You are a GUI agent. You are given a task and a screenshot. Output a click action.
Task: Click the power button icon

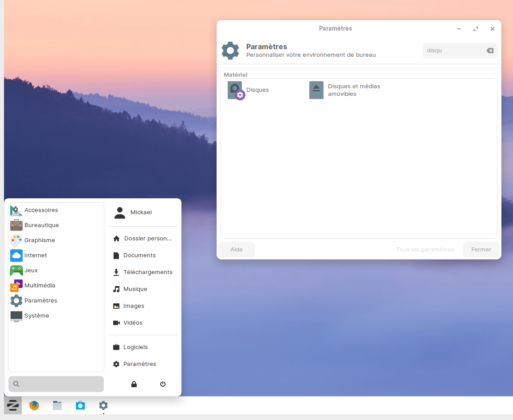click(163, 384)
